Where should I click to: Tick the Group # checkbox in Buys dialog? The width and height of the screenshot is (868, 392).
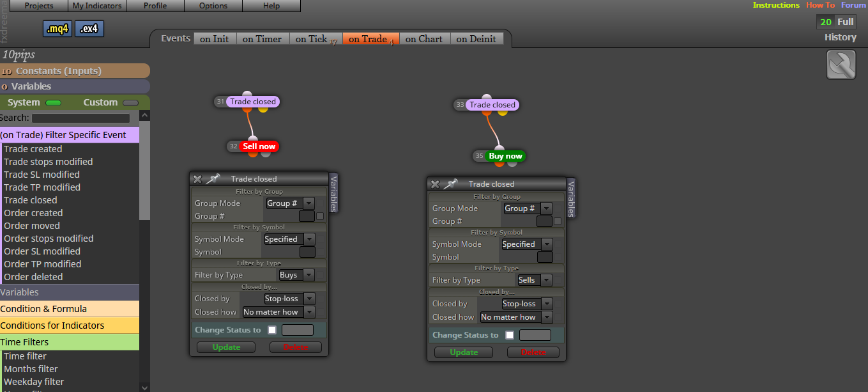[x=320, y=216]
